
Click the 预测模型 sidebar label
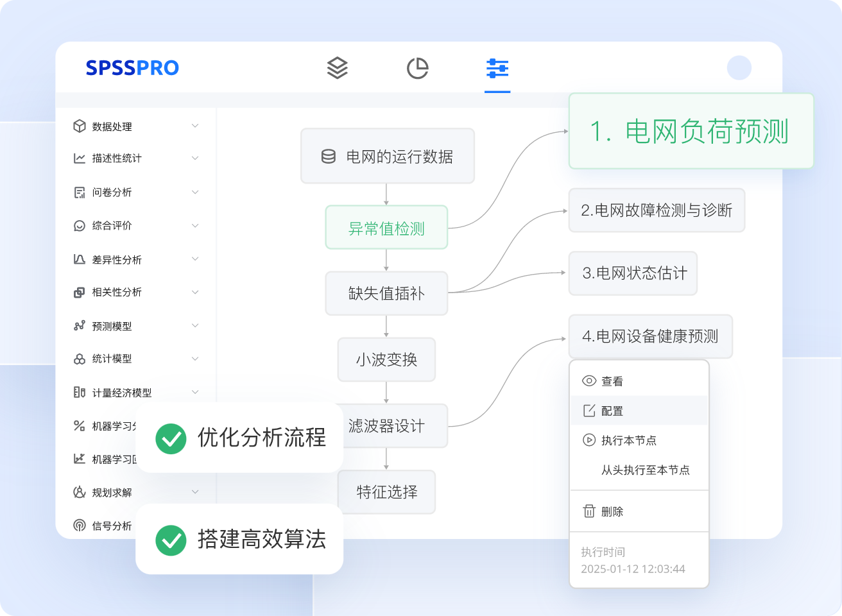(x=112, y=326)
